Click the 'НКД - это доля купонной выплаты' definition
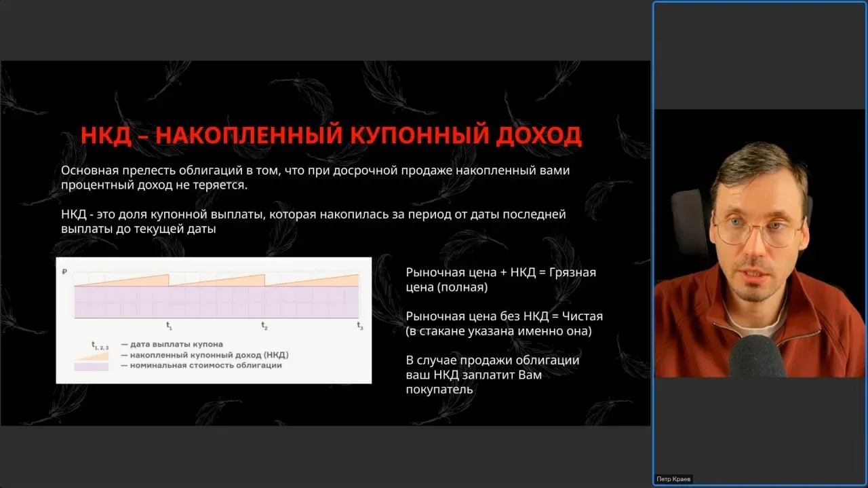The image size is (868, 488). 313,222
